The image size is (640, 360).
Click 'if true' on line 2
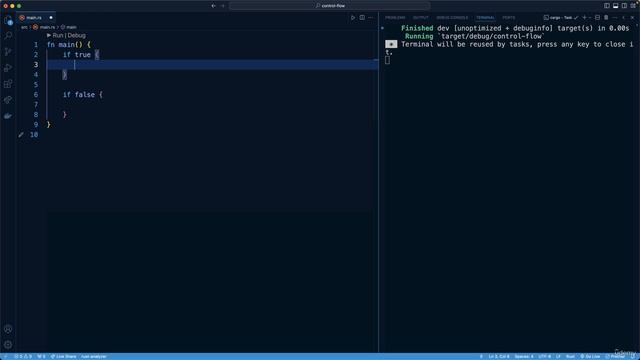tap(77, 55)
